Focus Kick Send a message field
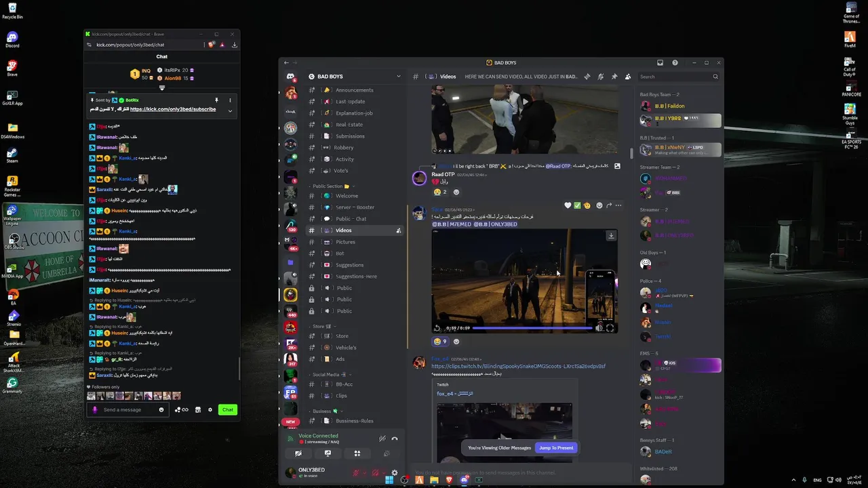 coord(127,409)
